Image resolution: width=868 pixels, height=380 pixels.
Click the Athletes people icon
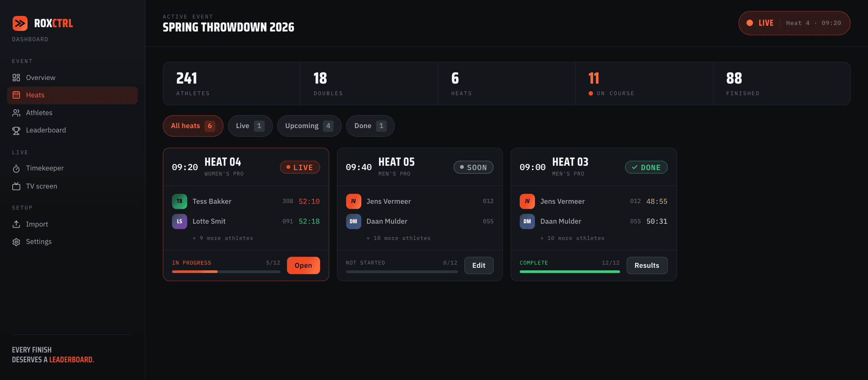point(16,113)
